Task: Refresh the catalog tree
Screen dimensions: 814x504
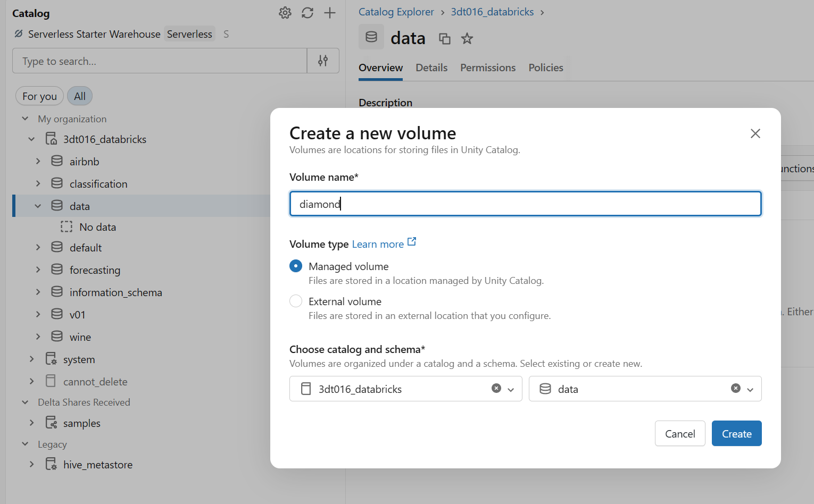Action: [x=308, y=13]
